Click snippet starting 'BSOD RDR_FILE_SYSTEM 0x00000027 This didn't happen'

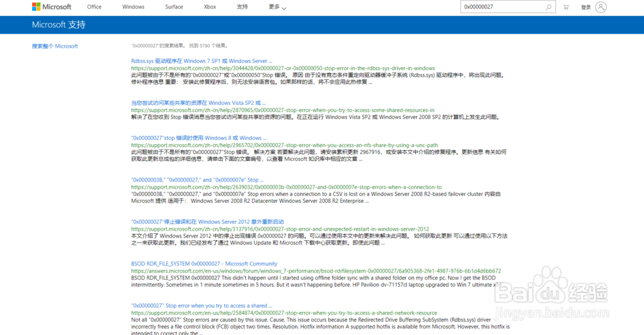(316, 281)
